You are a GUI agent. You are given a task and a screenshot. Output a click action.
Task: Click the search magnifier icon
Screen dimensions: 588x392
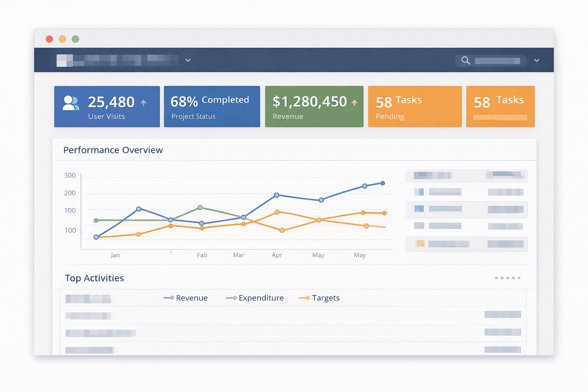point(465,60)
